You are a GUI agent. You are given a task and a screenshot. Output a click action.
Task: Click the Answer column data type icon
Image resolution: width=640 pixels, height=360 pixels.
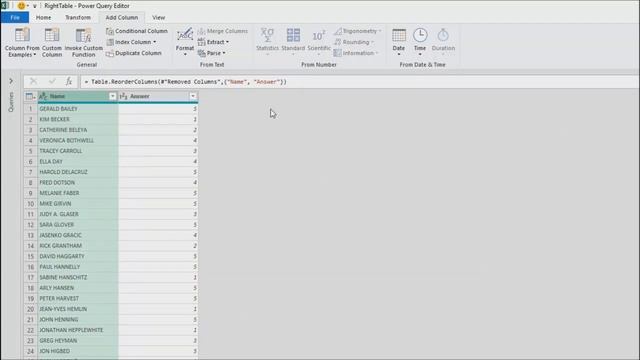click(x=124, y=96)
